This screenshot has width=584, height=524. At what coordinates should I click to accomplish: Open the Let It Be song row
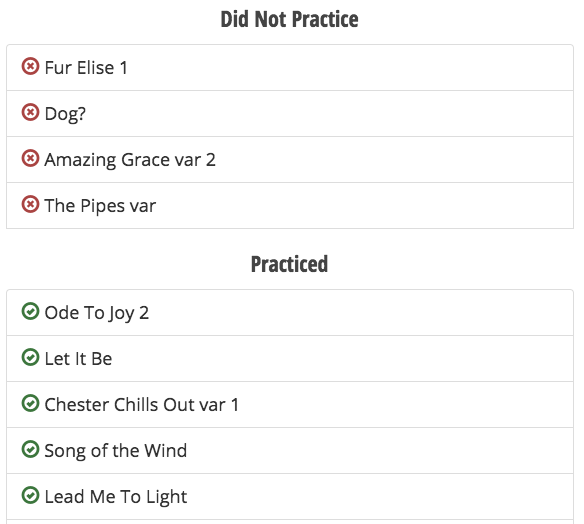(290, 359)
